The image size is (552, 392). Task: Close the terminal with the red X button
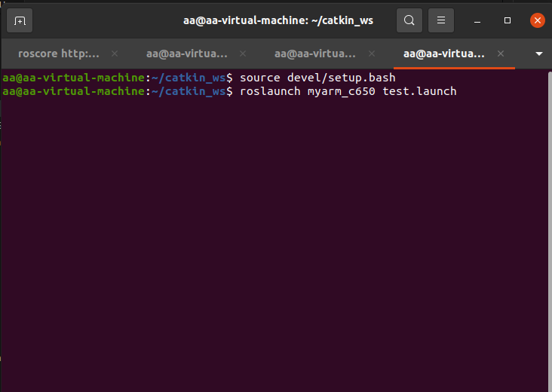point(537,20)
